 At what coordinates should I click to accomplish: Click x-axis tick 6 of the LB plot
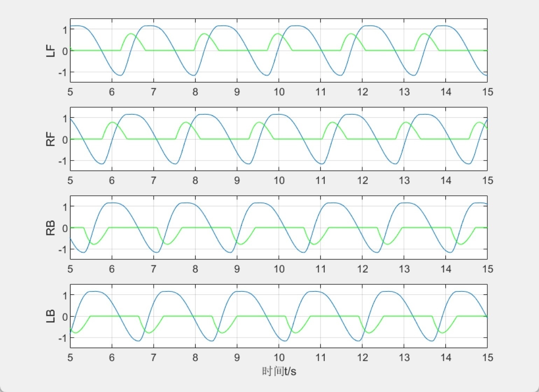112,358
